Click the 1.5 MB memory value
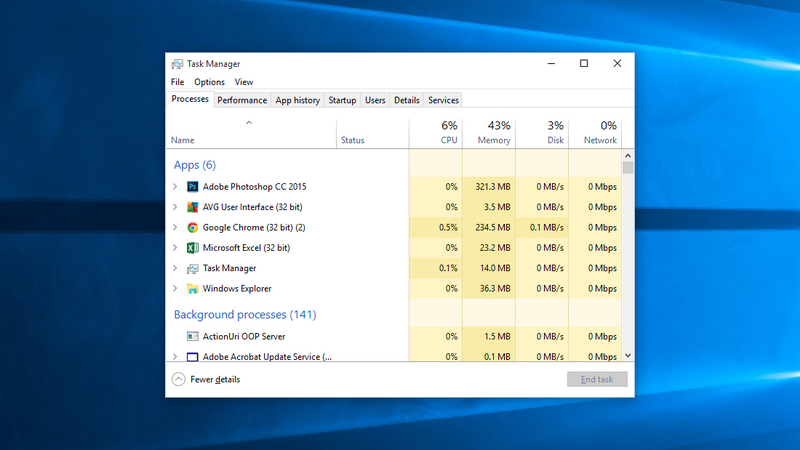The height and width of the screenshot is (450, 800). 497,336
